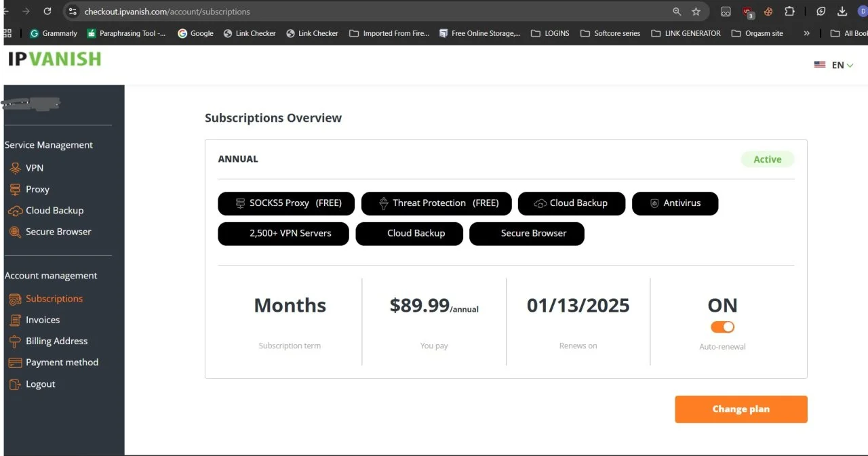This screenshot has width=868, height=456.
Task: Expand the hidden bookmarks overflow chevron
Action: coord(806,33)
